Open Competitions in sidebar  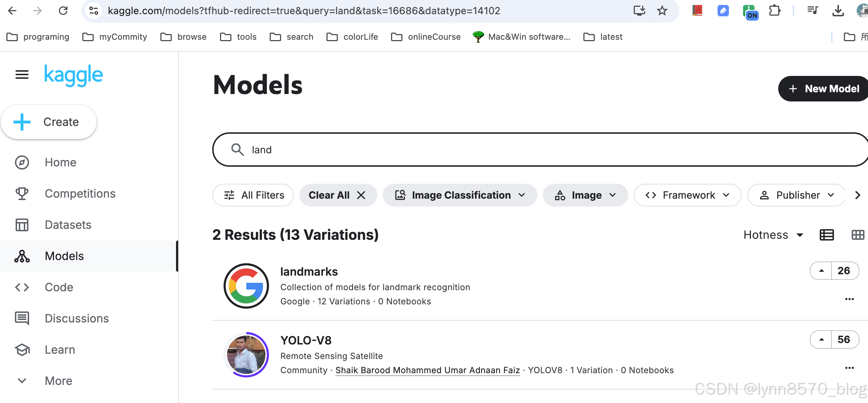[89, 194]
